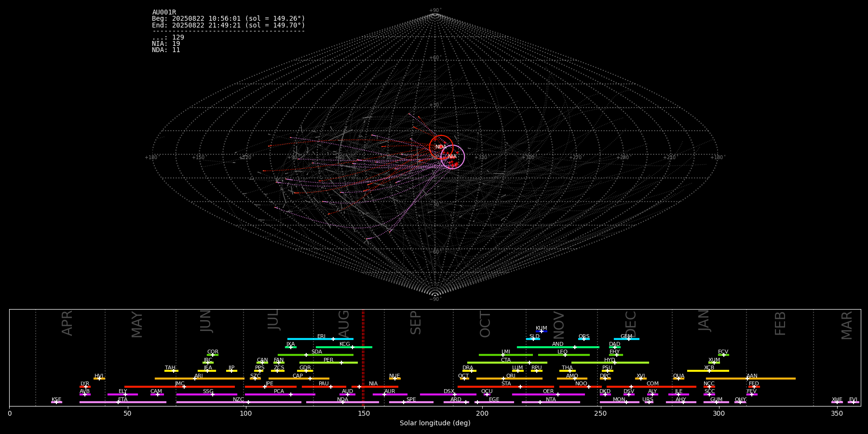Click the PER shower bar in timeline
868x434 pixels.
click(x=328, y=363)
